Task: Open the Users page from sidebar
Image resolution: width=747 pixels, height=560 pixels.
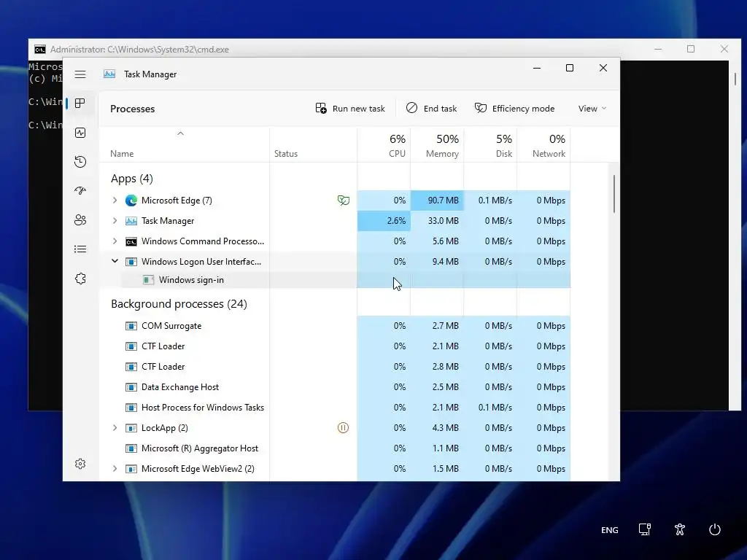Action: (80, 220)
